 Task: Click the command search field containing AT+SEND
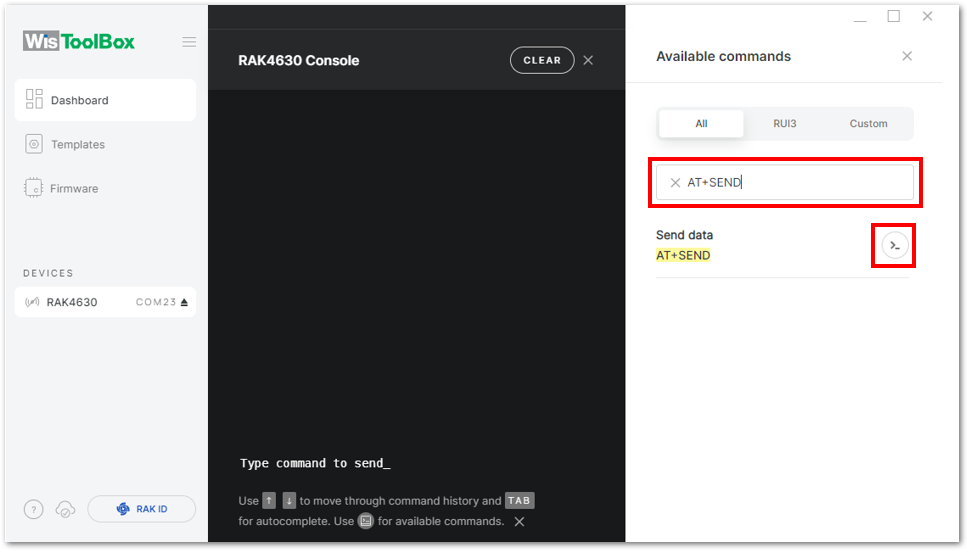click(x=785, y=182)
